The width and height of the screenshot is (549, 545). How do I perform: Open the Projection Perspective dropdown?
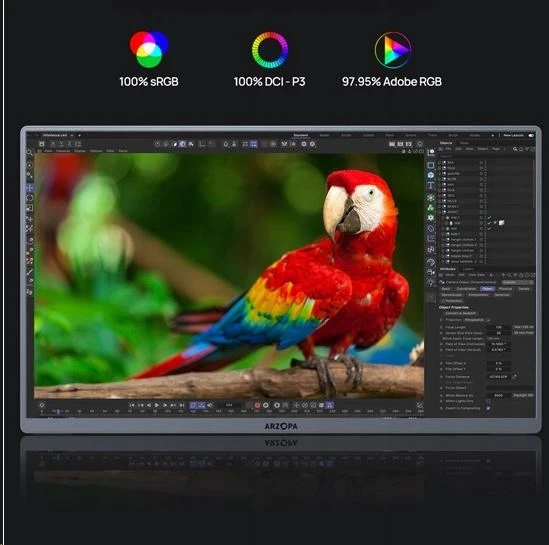pos(477,320)
